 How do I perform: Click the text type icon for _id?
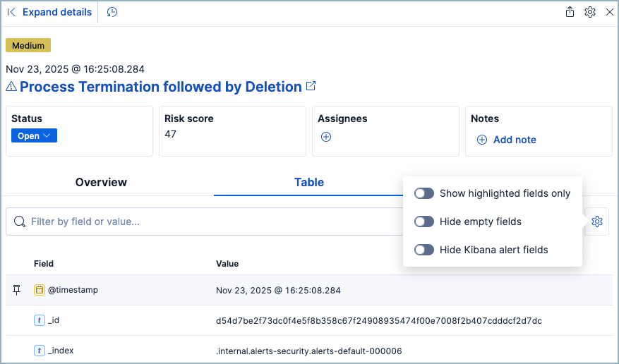point(40,320)
